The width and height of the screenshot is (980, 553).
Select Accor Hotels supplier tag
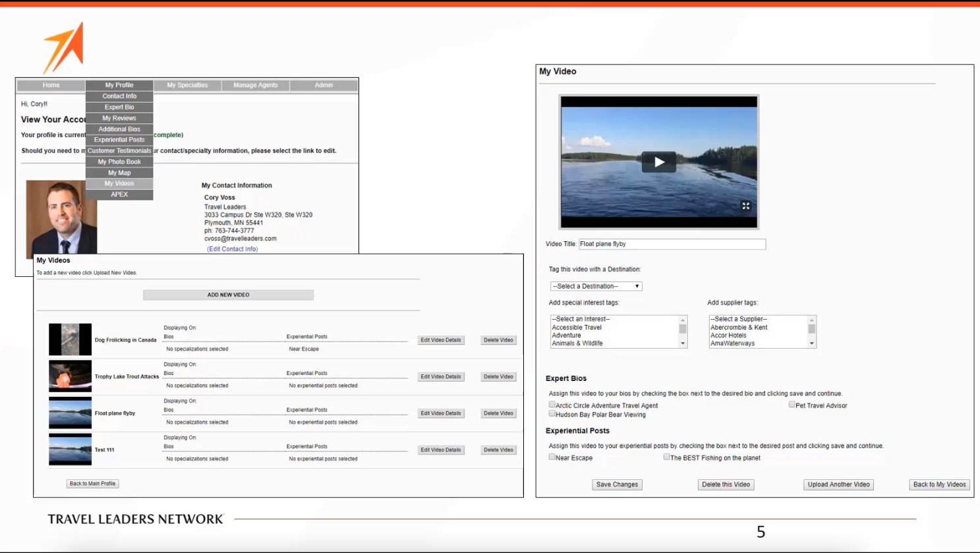pyautogui.click(x=728, y=335)
